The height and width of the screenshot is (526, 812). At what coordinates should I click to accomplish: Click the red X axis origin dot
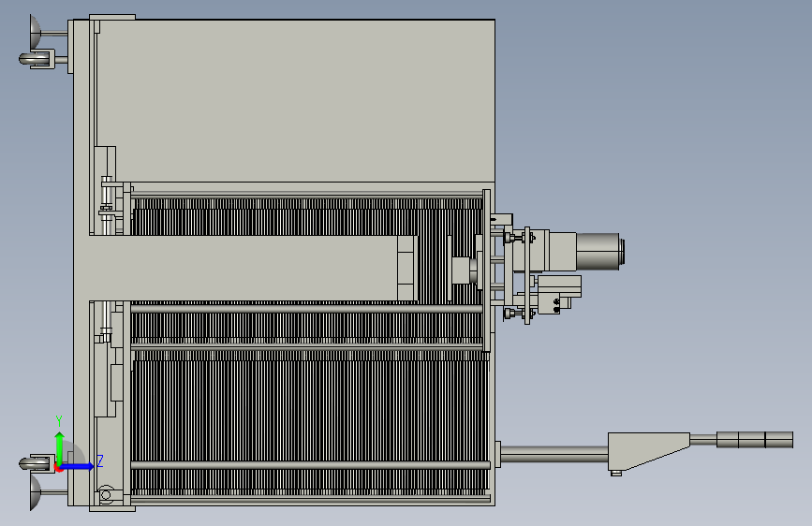point(58,468)
